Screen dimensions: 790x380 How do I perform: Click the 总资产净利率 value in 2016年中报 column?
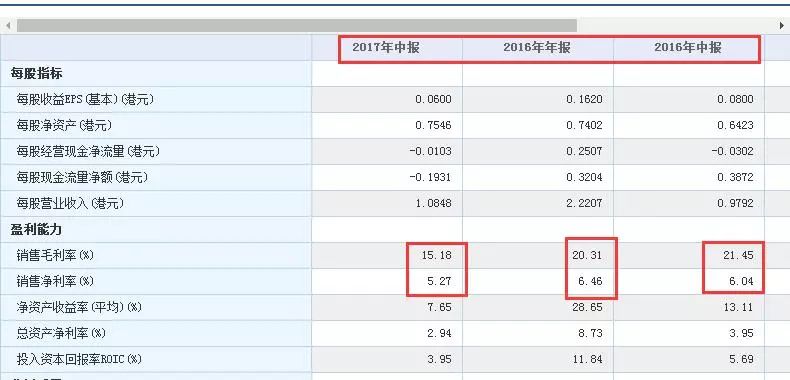(742, 333)
